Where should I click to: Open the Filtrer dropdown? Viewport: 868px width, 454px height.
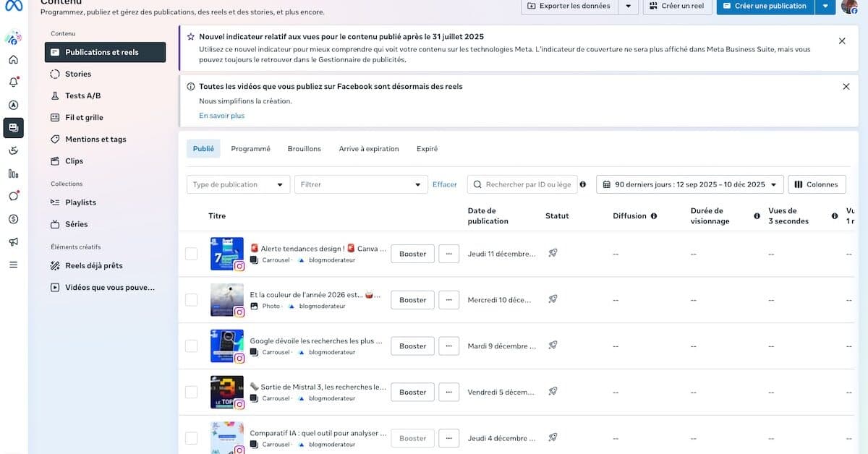point(362,184)
